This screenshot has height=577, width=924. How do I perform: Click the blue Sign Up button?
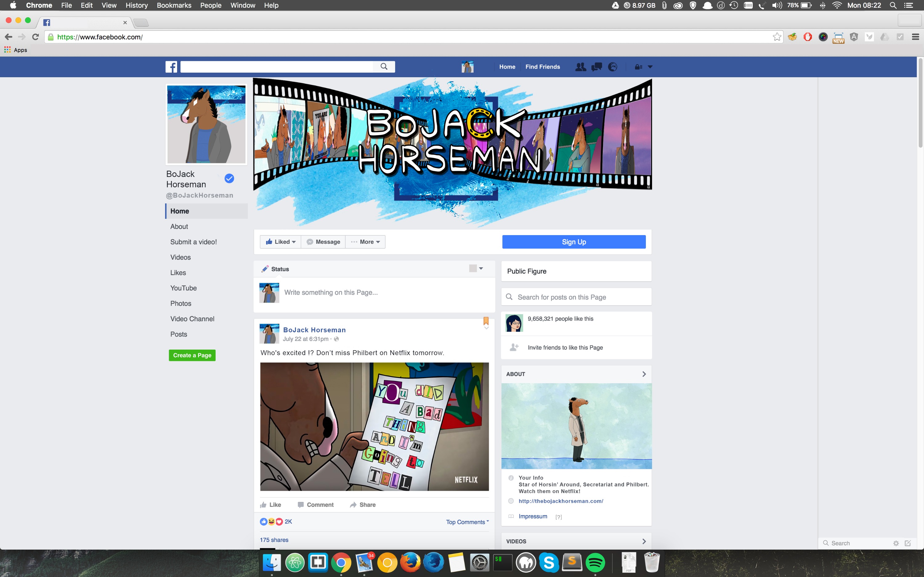tap(573, 242)
